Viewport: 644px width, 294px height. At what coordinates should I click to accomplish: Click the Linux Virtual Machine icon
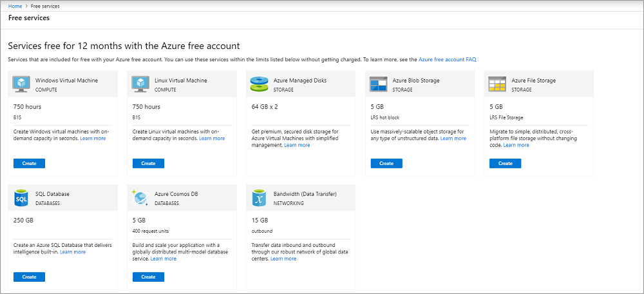[140, 83]
